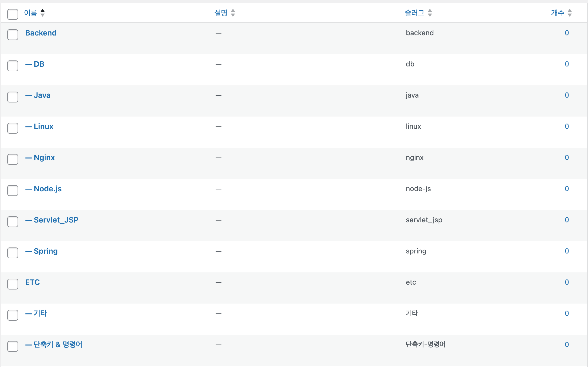
Task: Click the slug text nginx
Action: click(415, 157)
